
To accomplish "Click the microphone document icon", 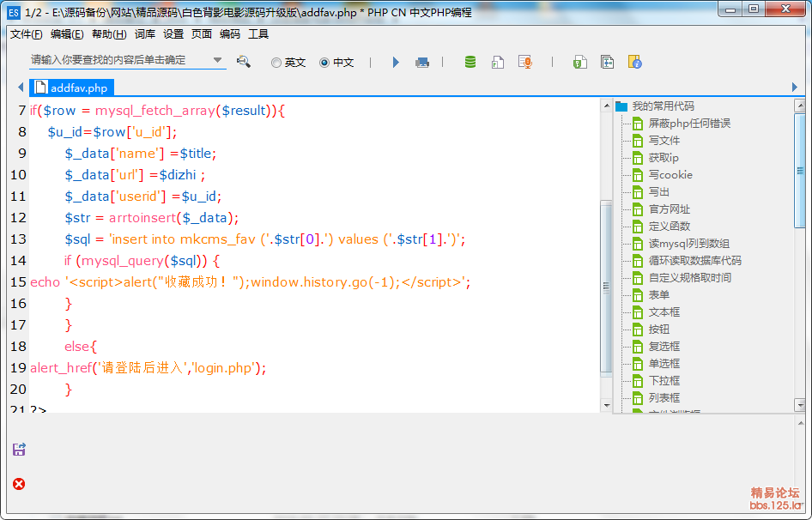I will click(x=525, y=62).
